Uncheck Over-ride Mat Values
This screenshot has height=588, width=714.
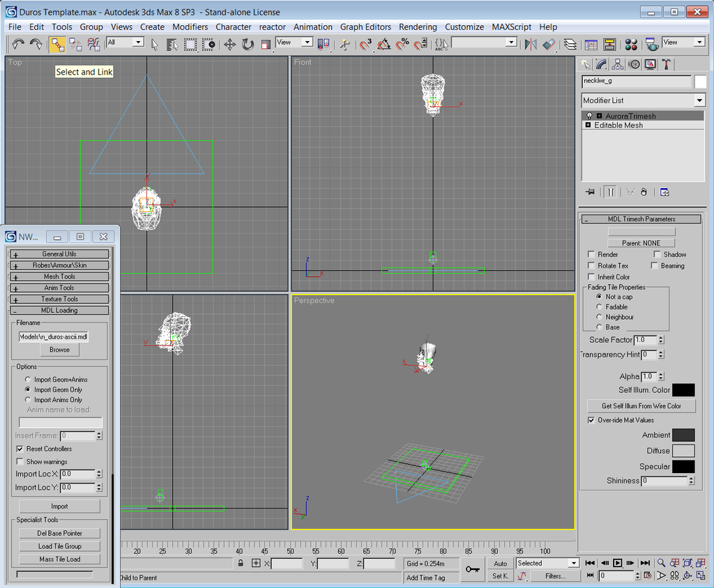pyautogui.click(x=591, y=420)
